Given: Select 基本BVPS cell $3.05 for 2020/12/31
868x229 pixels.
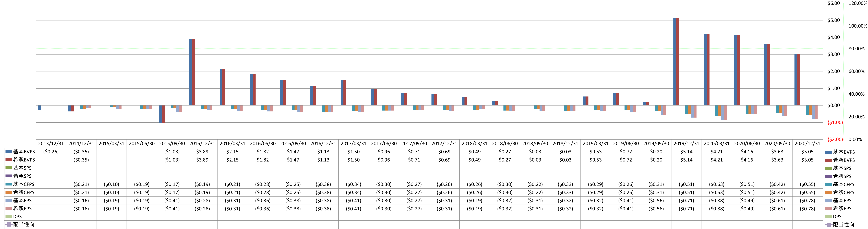Looking at the screenshot, I should (x=807, y=152).
